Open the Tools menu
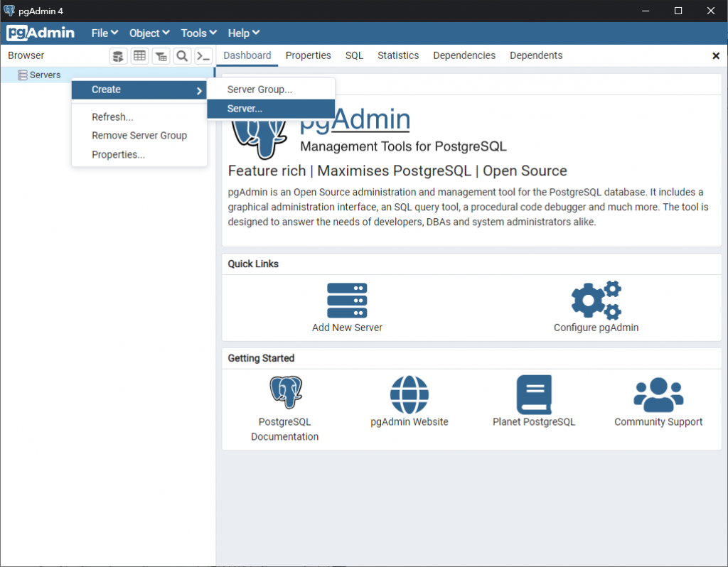Screen dimensions: 728x567 coord(199,33)
